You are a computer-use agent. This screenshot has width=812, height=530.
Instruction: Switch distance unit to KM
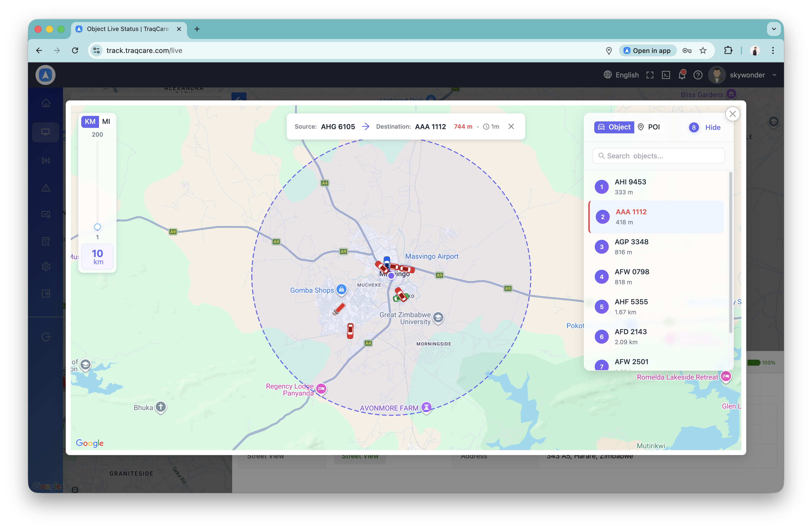pyautogui.click(x=90, y=122)
